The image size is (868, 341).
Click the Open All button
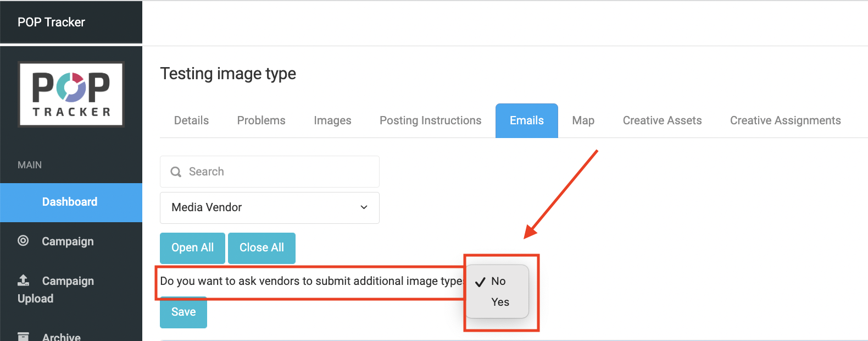point(192,248)
